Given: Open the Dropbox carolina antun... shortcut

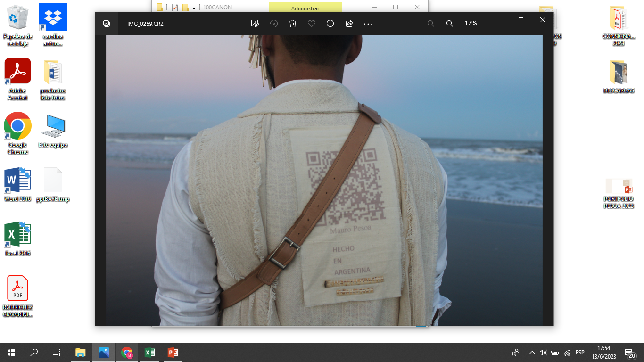Looking at the screenshot, I should (x=53, y=26).
